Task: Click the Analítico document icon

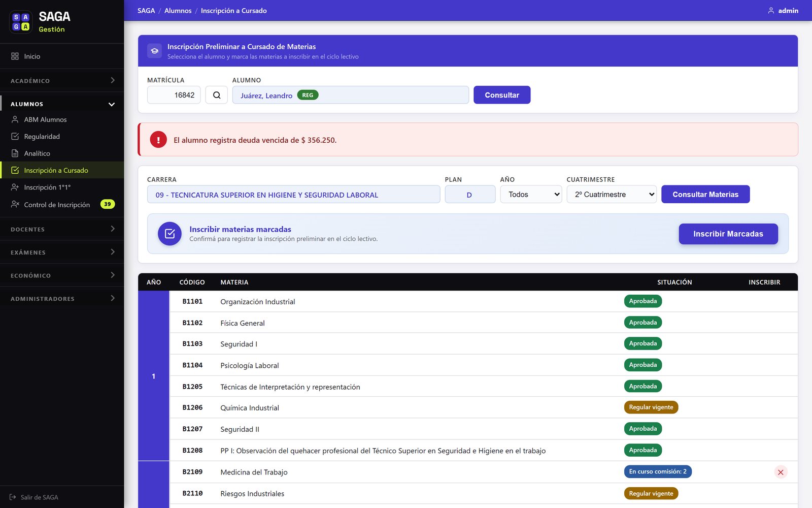Action: coord(15,153)
